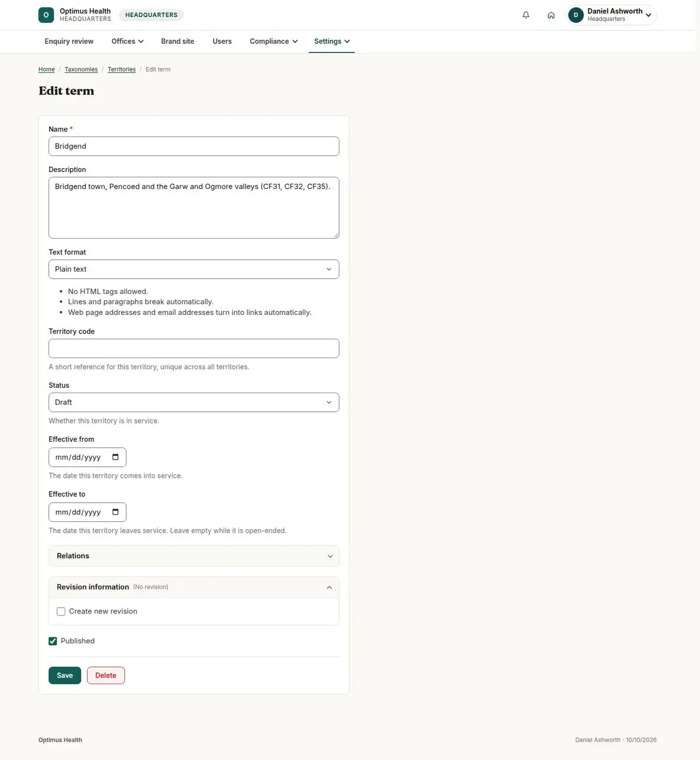Collapse the Revision information section
The width and height of the screenshot is (700, 760).
coord(194,587)
